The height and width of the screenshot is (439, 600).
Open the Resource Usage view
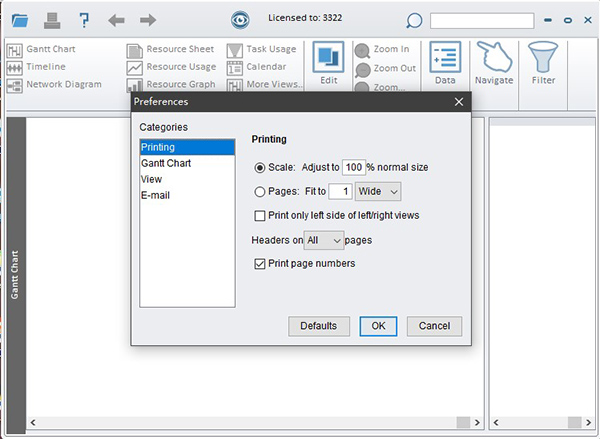click(x=171, y=67)
